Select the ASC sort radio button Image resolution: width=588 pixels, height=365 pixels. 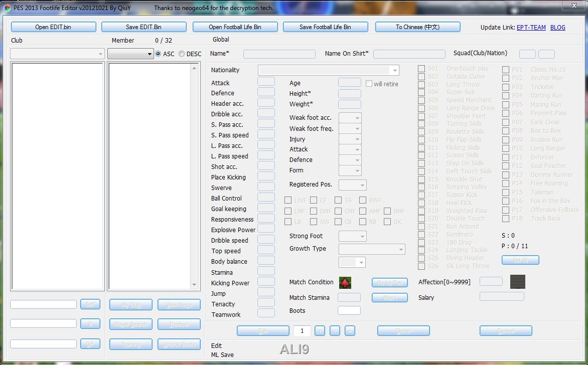coord(158,54)
